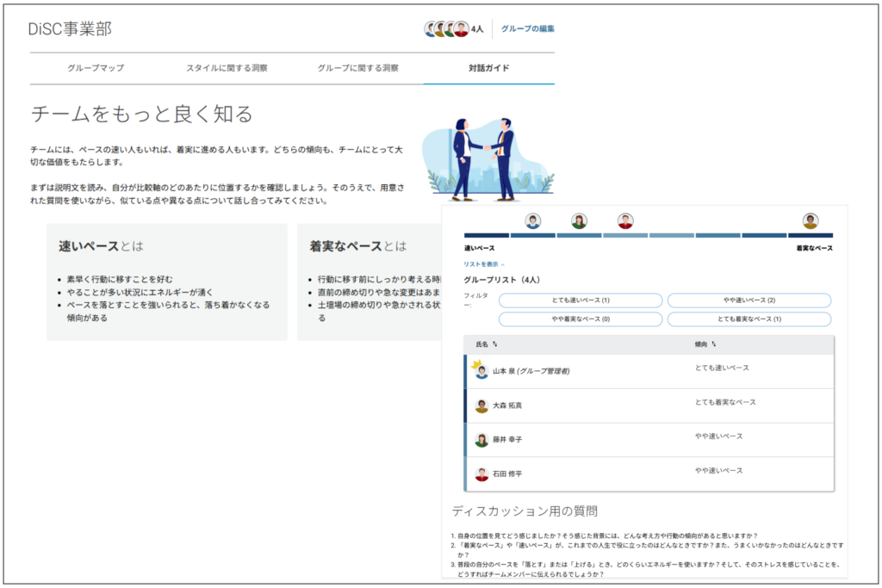
Task: Toggle the やや着実なペース (0) filter
Action: (x=581, y=319)
